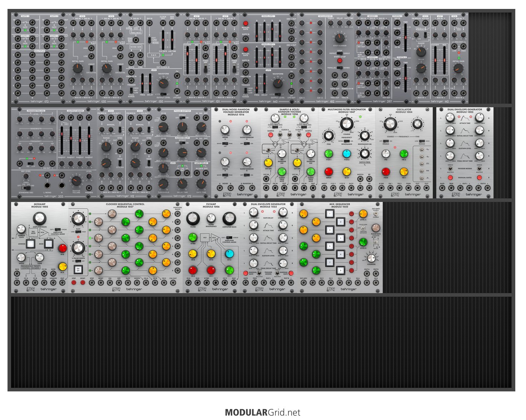526x420 pixels.
Task: Click the Out A jack on Mix-Sequencer 1050
Action: pos(367,274)
